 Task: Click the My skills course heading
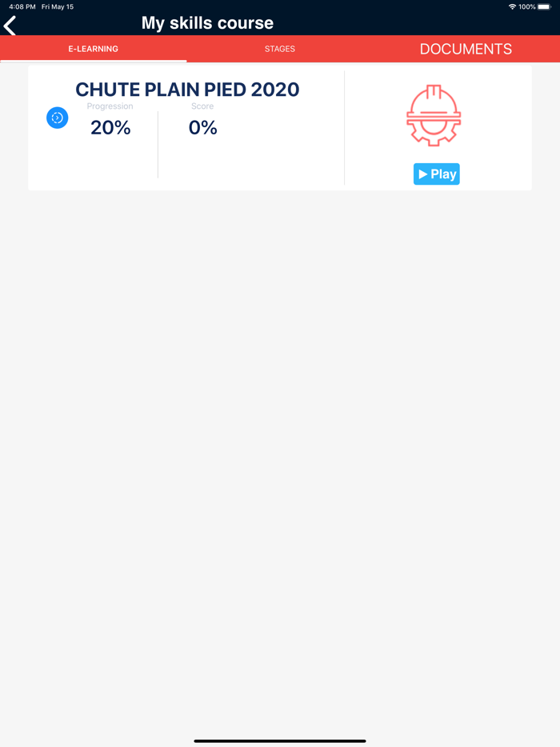207,23
